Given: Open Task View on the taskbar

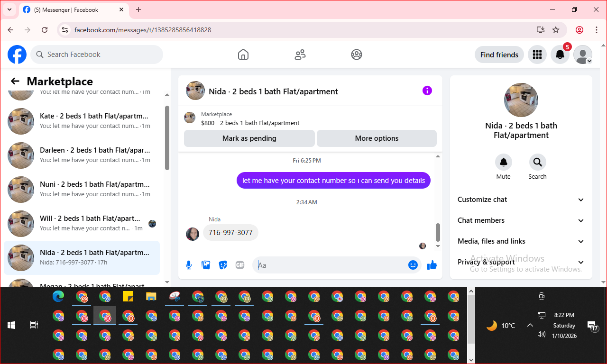Looking at the screenshot, I should coord(34,325).
